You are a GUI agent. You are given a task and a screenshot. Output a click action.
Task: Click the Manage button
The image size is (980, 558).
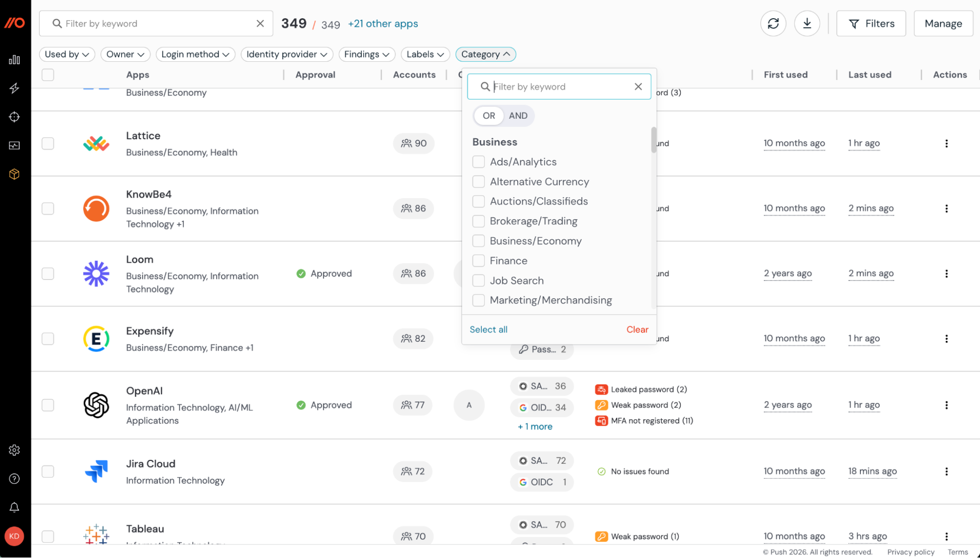pyautogui.click(x=943, y=24)
